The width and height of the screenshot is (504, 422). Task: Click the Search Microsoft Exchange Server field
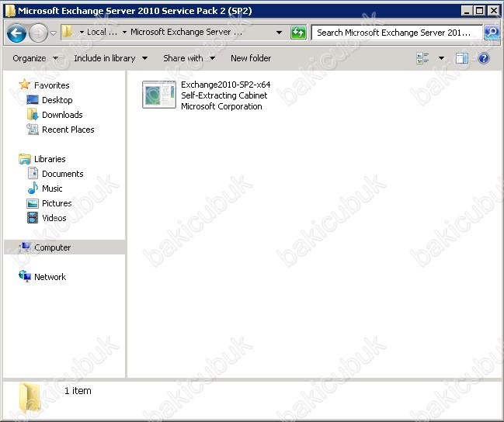point(397,33)
